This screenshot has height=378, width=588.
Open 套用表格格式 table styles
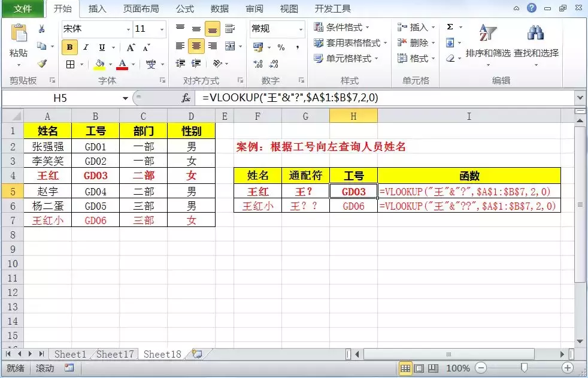(x=350, y=43)
